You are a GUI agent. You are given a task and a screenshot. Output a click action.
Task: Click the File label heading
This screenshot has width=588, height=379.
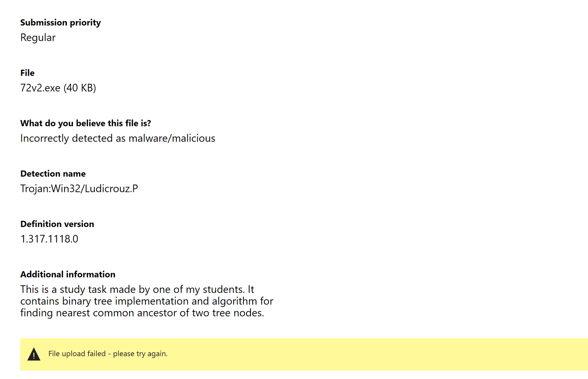pyautogui.click(x=27, y=73)
